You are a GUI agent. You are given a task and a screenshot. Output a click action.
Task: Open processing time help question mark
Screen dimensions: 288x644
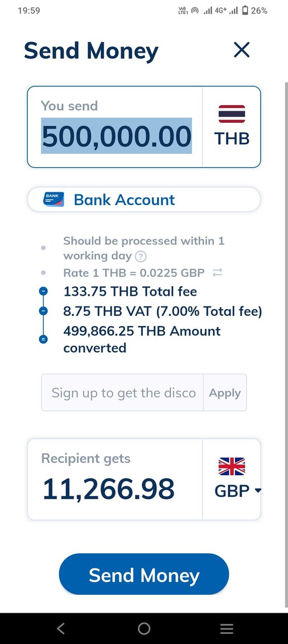141,257
